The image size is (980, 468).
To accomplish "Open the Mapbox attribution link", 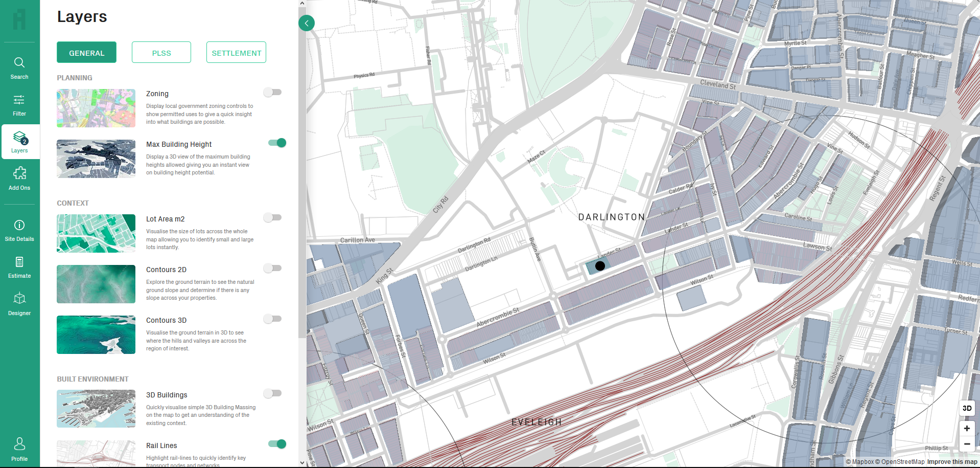I will coord(860,462).
